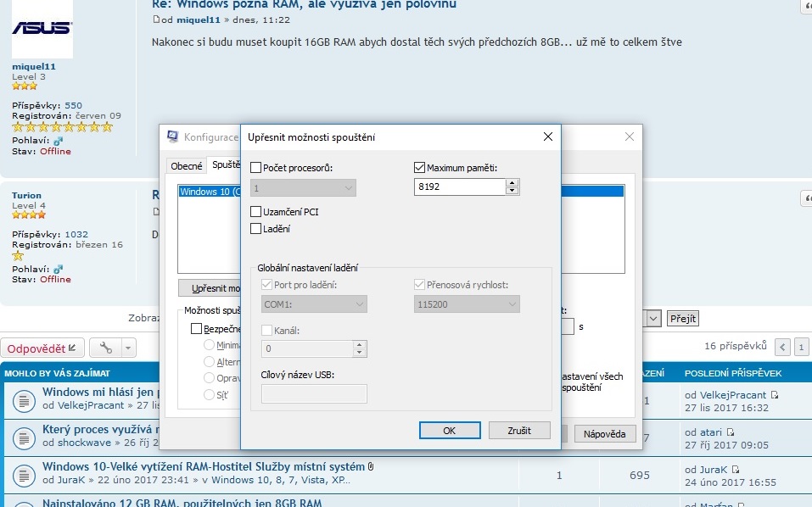Enable the 'Ladění' debug checkbox

tap(256, 228)
